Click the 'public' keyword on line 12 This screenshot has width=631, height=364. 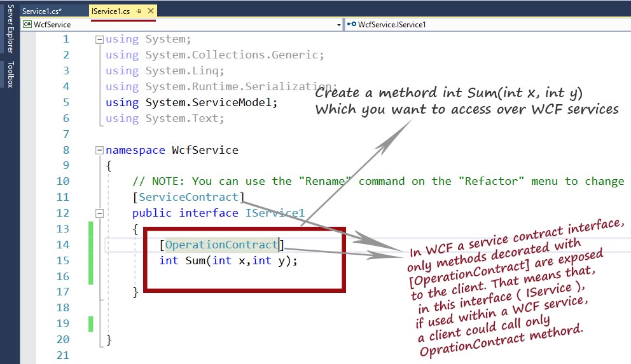[152, 213]
